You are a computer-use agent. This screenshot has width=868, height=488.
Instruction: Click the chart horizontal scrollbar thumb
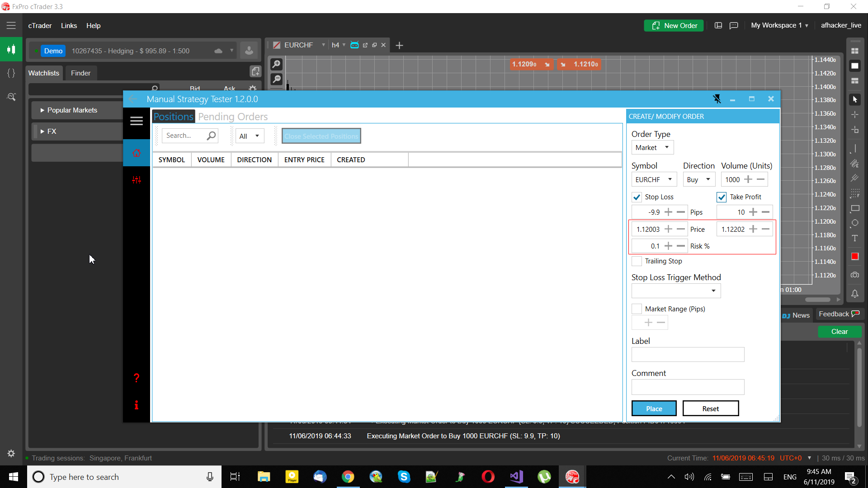tap(817, 300)
